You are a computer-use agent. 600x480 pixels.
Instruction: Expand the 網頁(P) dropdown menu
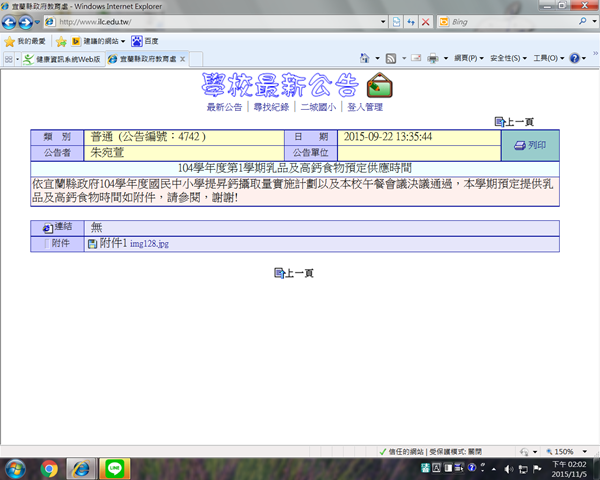468,59
